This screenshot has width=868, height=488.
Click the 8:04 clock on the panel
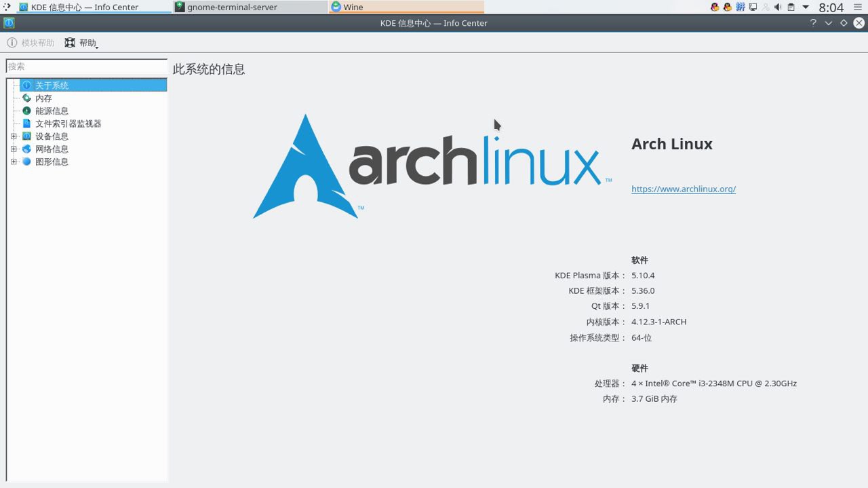831,7
